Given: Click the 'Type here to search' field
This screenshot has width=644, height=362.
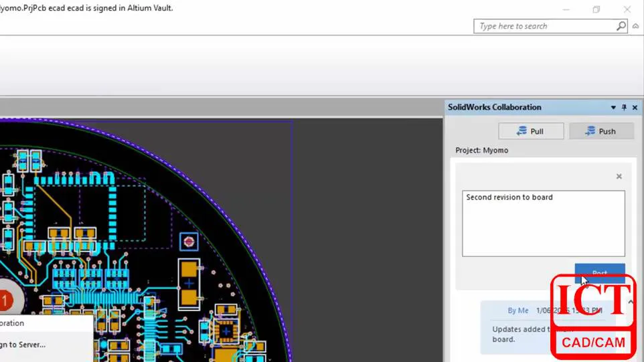Looking at the screenshot, I should click(544, 26).
